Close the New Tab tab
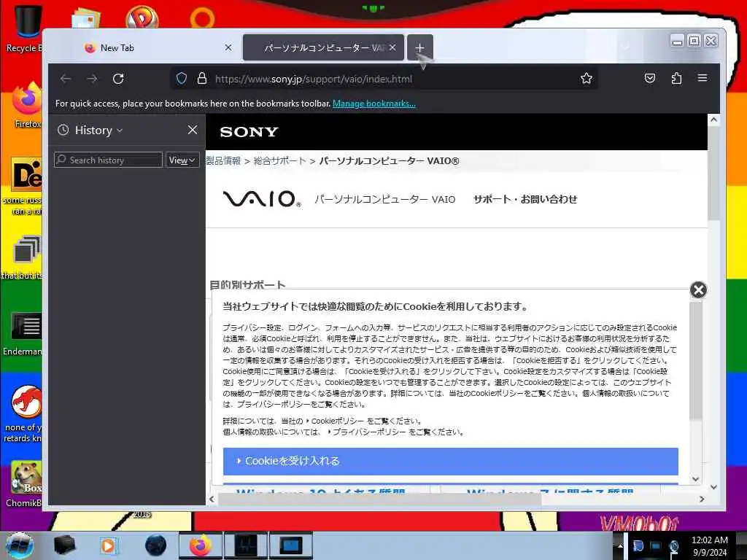Viewport: 747px width, 560px height. pos(228,47)
